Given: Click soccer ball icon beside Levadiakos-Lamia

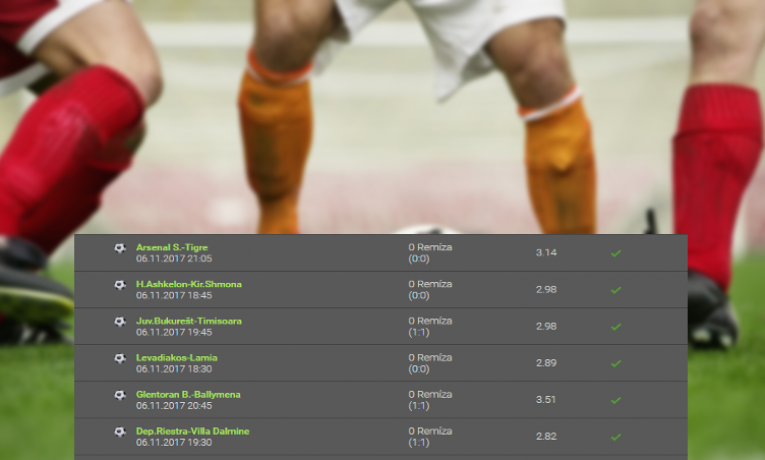Looking at the screenshot, I should pos(120,359).
